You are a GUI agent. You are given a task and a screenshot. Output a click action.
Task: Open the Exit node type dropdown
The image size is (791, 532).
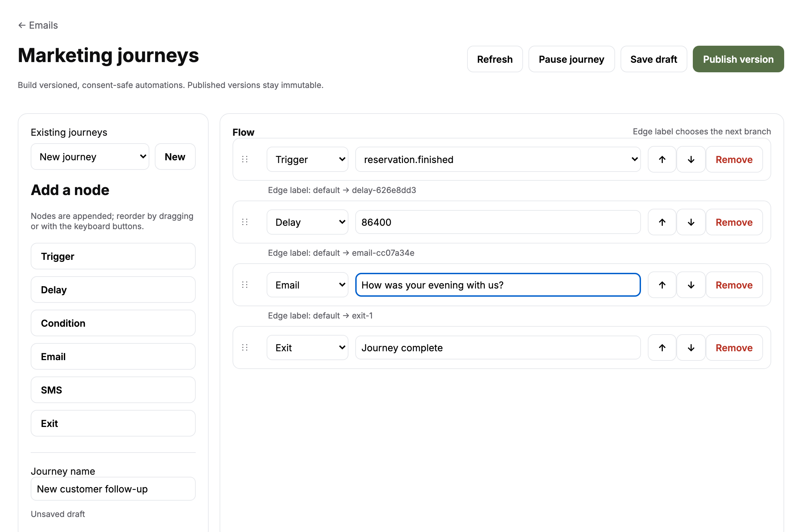308,348
